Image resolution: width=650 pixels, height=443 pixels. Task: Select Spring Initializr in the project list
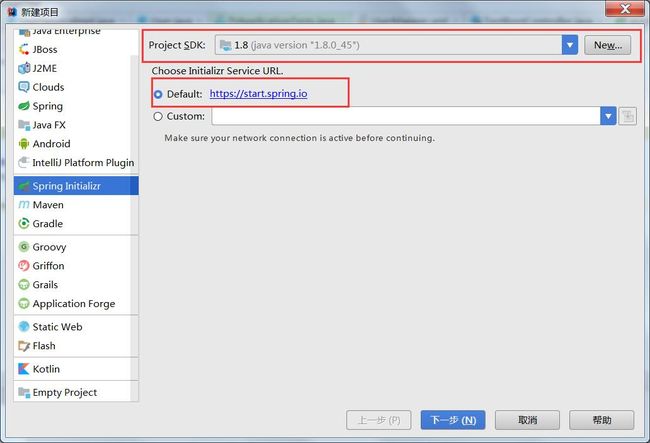pos(76,186)
